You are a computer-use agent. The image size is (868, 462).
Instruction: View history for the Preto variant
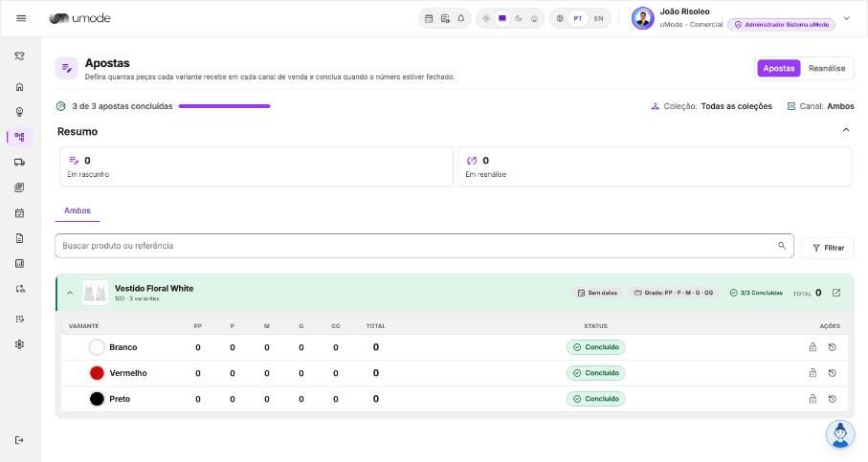point(832,399)
